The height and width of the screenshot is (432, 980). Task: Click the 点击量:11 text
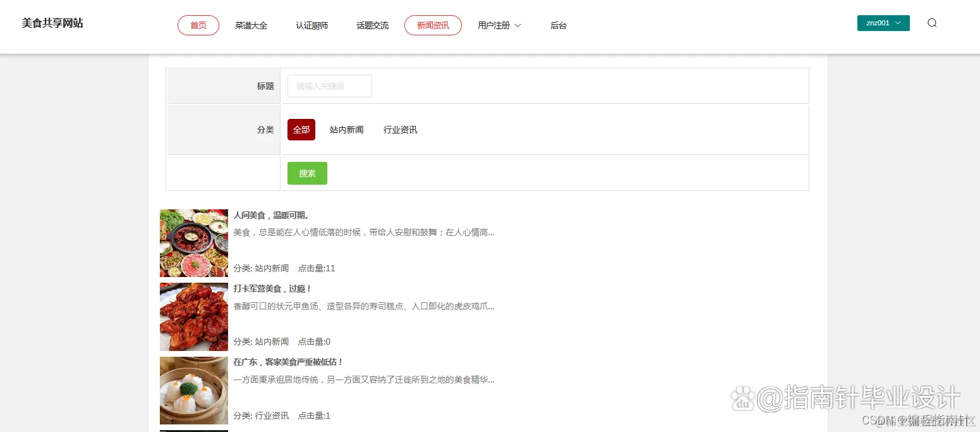coord(317,268)
